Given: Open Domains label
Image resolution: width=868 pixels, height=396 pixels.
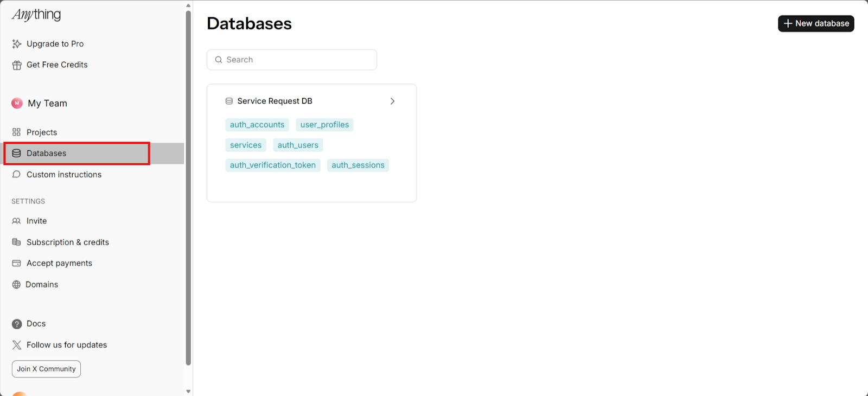Looking at the screenshot, I should click(x=42, y=284).
